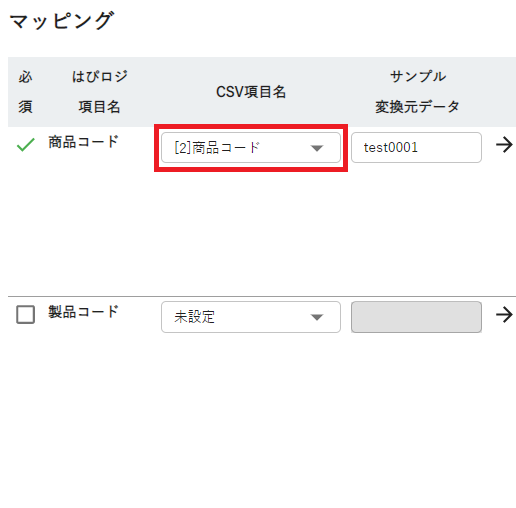
Task: Open the [2]商品コード CSV dropdown
Action: point(251,148)
